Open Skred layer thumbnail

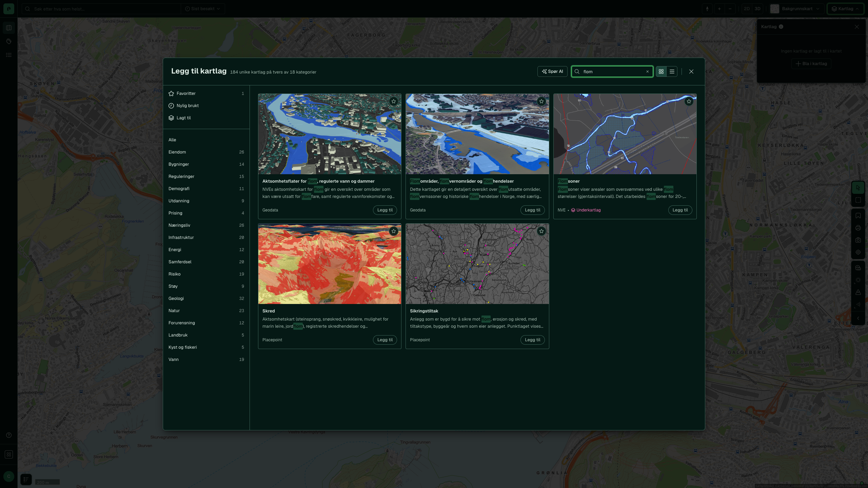pyautogui.click(x=330, y=264)
